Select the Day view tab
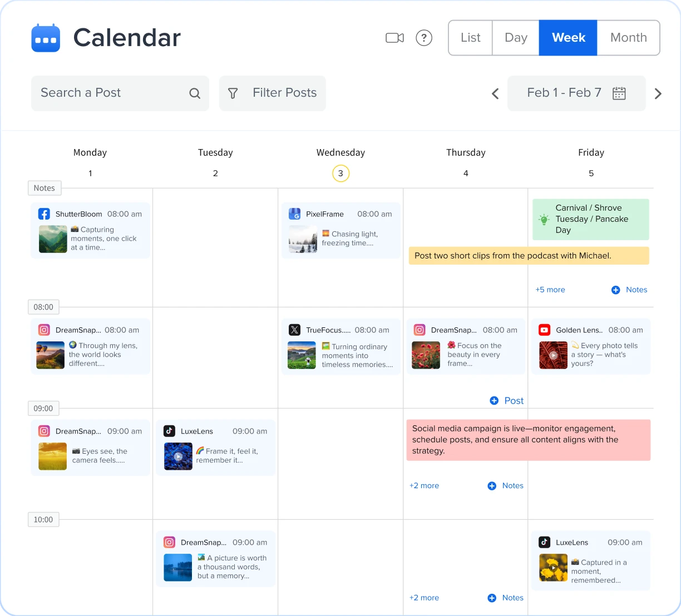681x616 pixels. [x=515, y=38]
